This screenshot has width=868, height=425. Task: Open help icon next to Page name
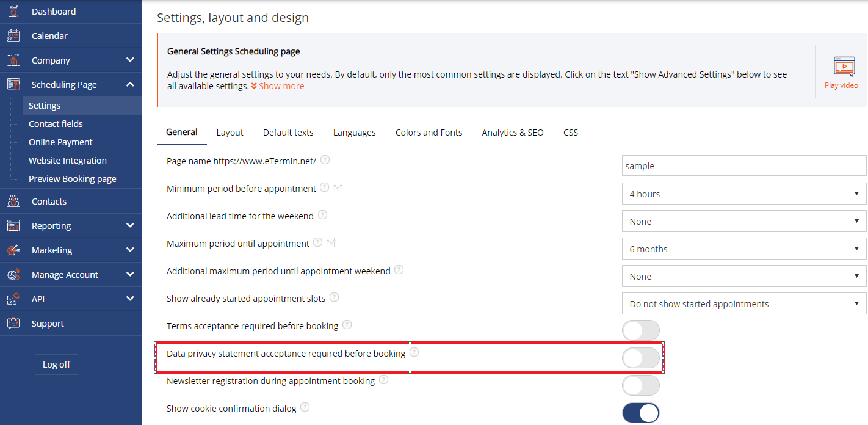coord(325,160)
